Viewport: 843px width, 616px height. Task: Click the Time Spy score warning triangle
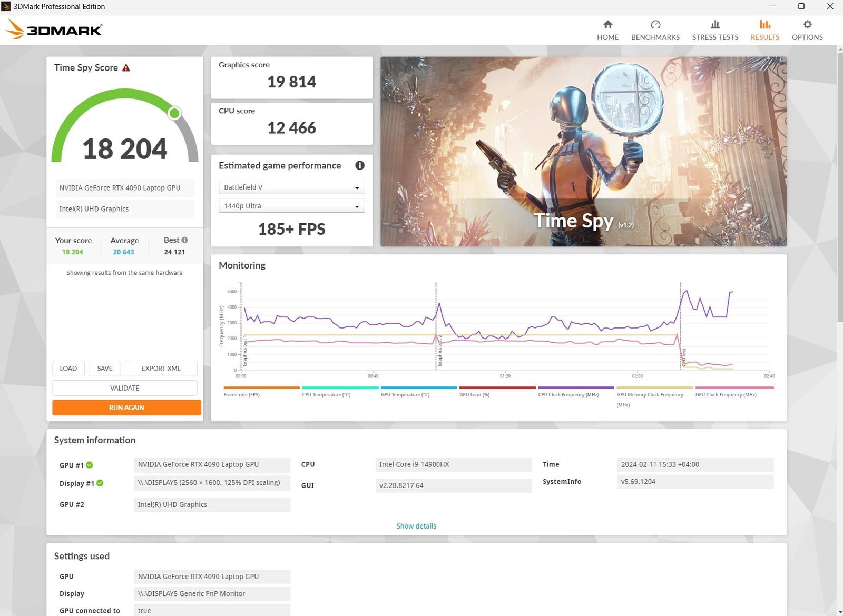126,68
